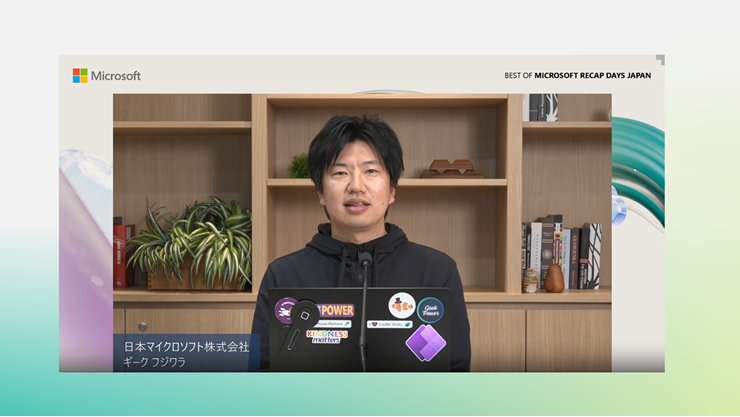Click the microphone in front of the speaker
The height and width of the screenshot is (417, 740).
coord(365,262)
